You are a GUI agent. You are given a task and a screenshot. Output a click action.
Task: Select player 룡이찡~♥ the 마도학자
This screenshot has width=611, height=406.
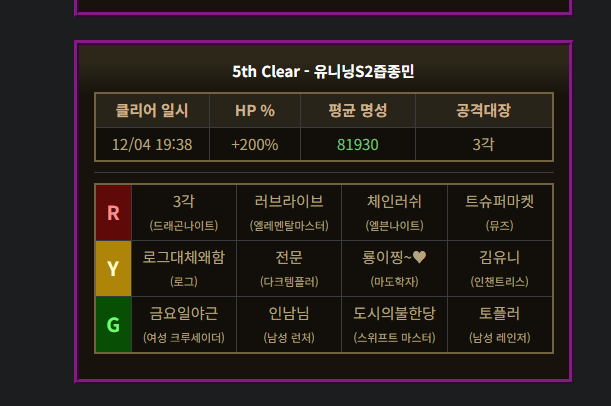[394, 258]
